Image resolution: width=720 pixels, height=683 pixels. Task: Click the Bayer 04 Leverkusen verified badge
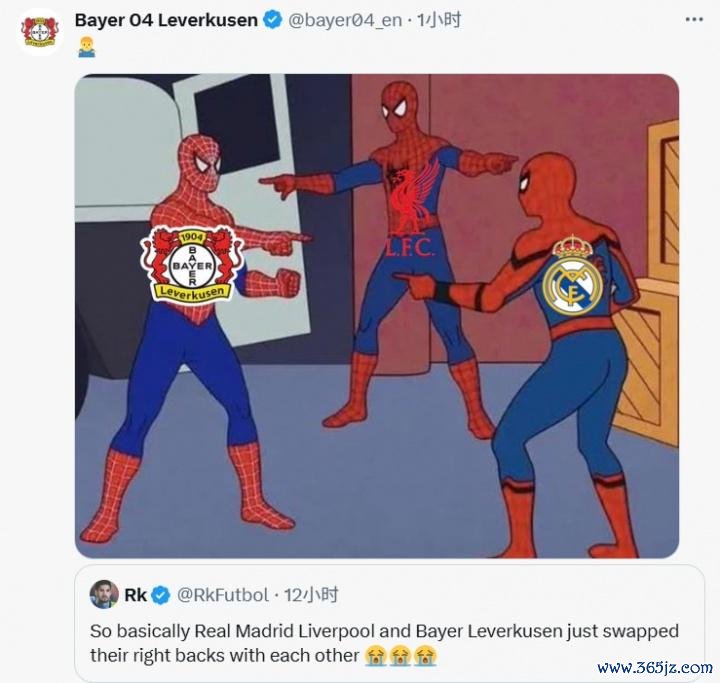point(273,20)
